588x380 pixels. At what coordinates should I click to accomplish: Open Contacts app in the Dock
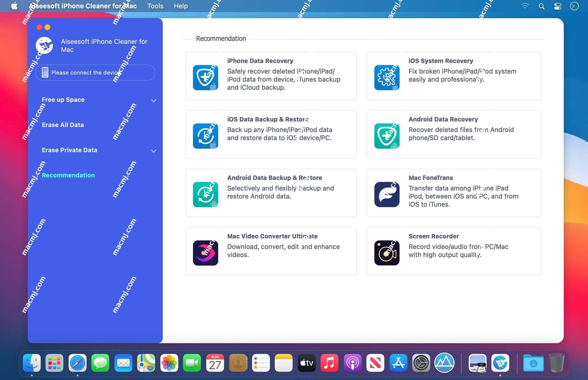coord(238,363)
